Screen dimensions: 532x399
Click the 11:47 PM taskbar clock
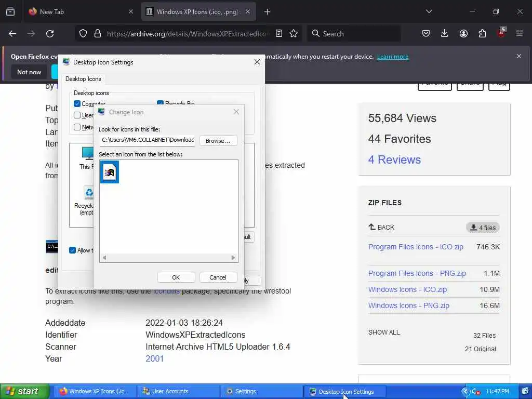coord(497,391)
